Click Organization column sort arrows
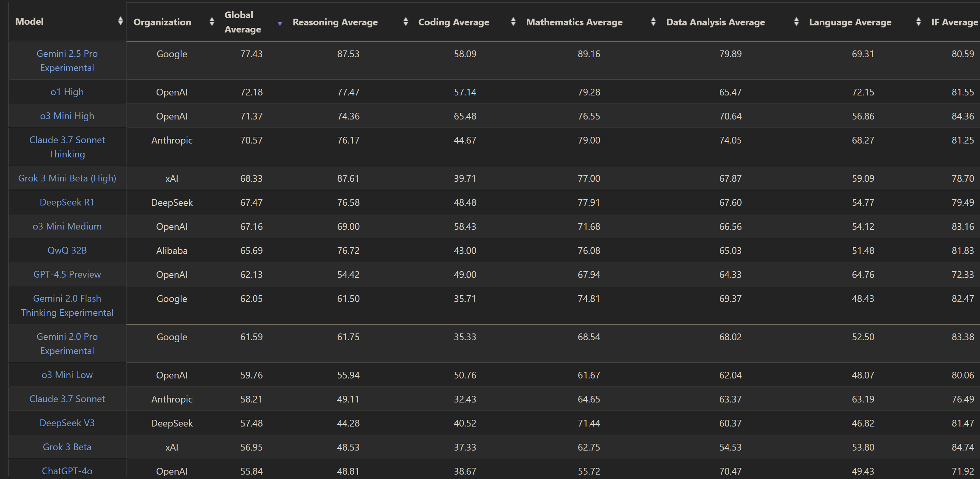980x479 pixels. [212, 22]
